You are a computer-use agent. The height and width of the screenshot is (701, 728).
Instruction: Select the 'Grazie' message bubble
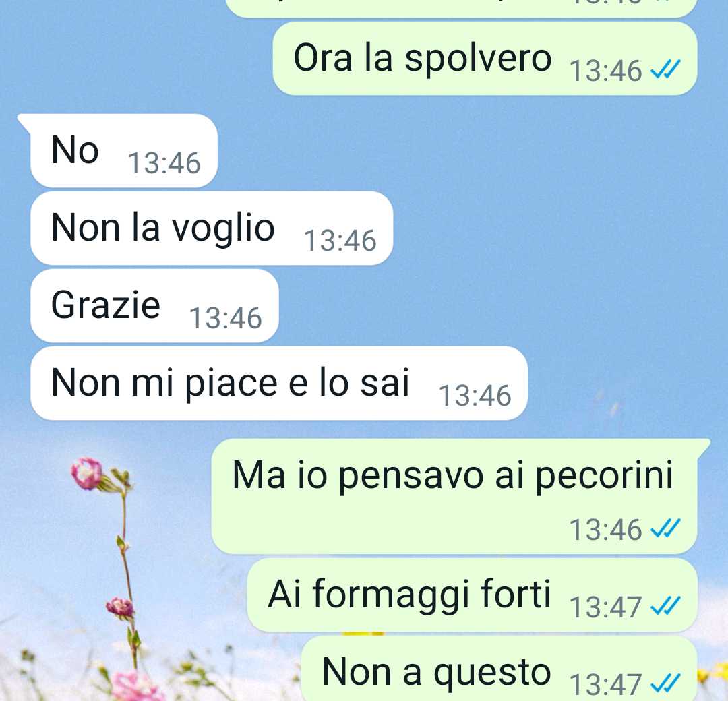point(154,305)
